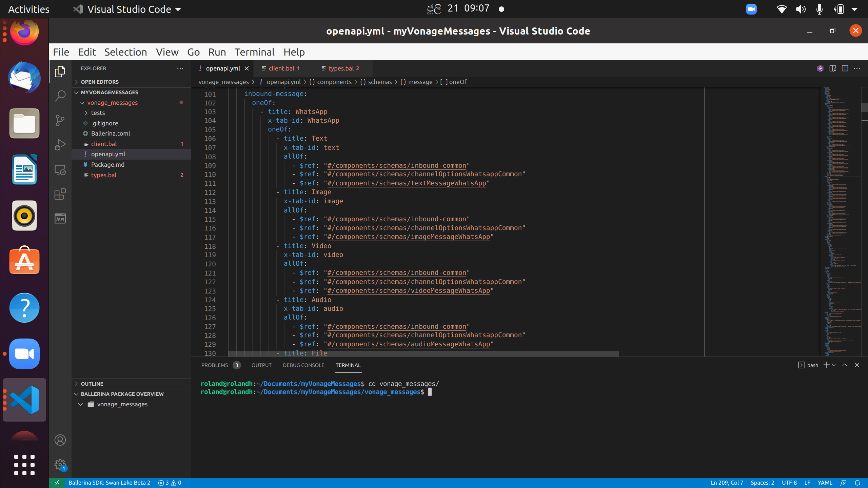Screen dimensions: 868x488
Task: Open the Source Control view
Action: pyautogui.click(x=60, y=120)
